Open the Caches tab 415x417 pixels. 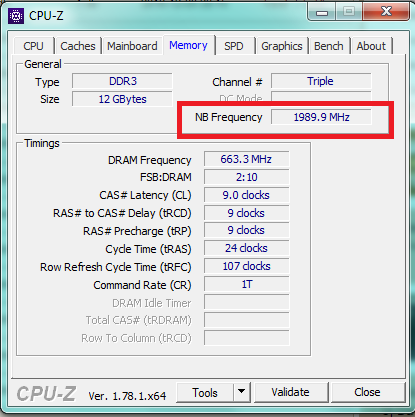coord(78,46)
